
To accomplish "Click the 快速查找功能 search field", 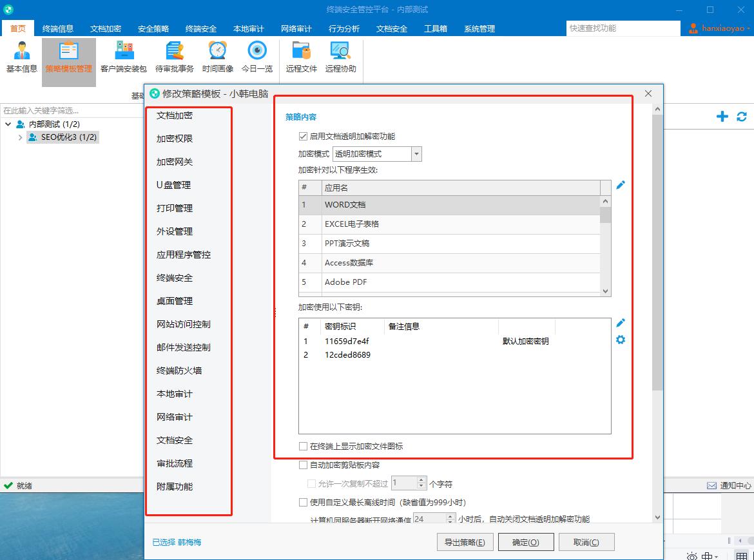I will [x=623, y=28].
